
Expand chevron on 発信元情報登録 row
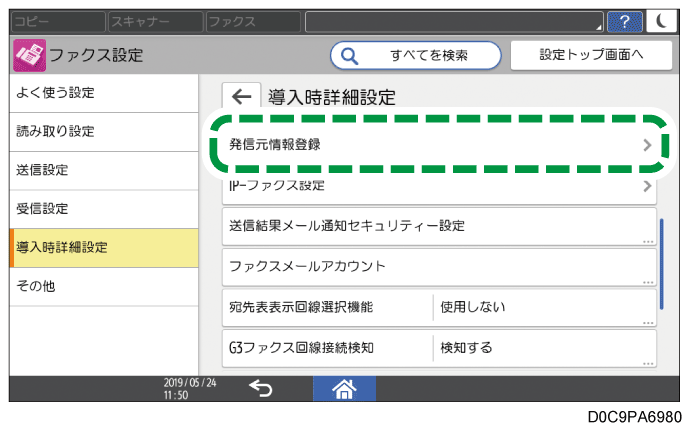pos(647,145)
